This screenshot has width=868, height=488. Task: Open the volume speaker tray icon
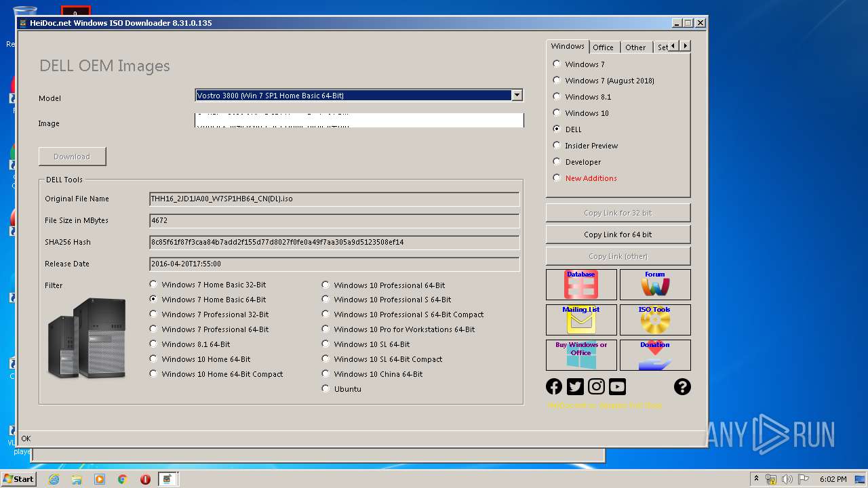pos(787,479)
